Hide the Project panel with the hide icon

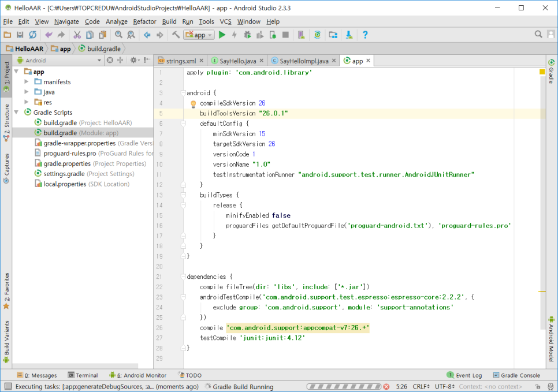(147, 60)
